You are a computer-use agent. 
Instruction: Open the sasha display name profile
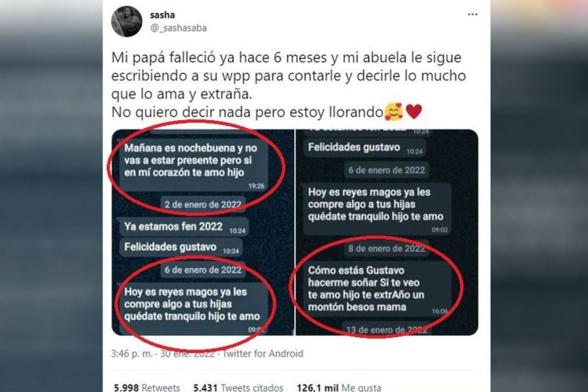(163, 15)
